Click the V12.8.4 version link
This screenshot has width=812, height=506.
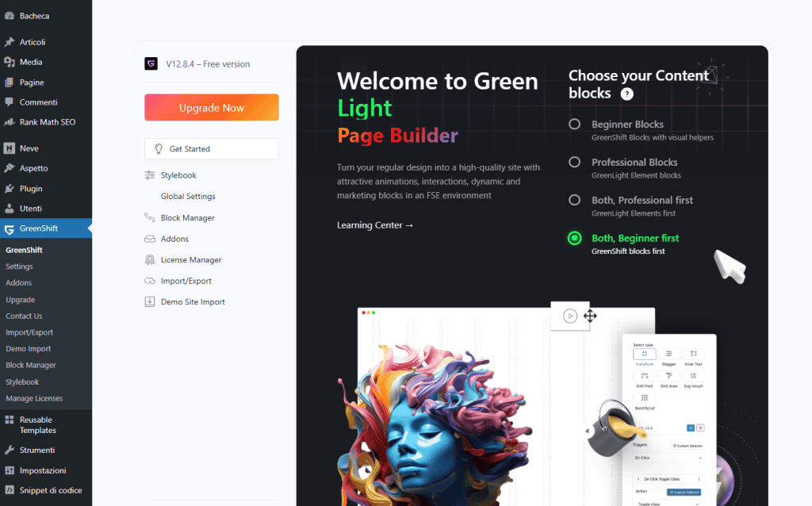[180, 63]
